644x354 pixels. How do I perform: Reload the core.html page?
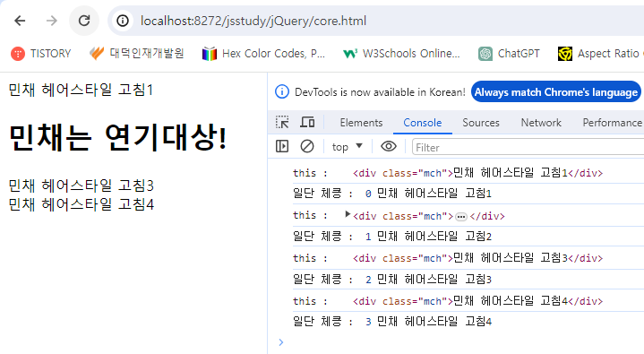point(84,21)
